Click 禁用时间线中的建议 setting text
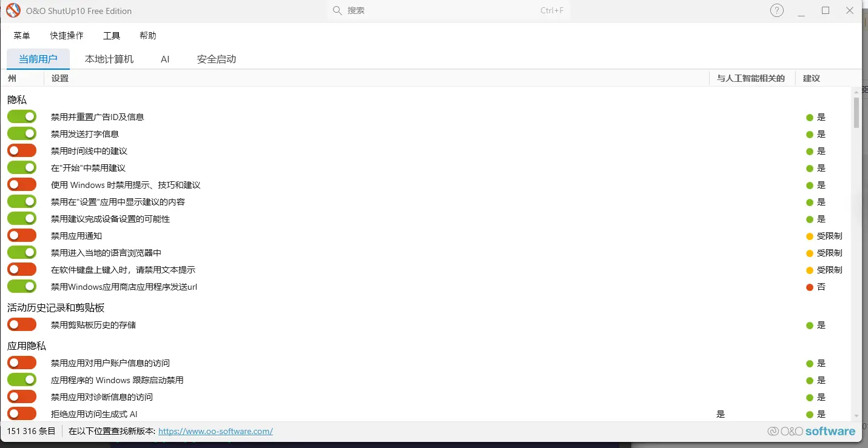This screenshot has height=448, width=868. 89,151
